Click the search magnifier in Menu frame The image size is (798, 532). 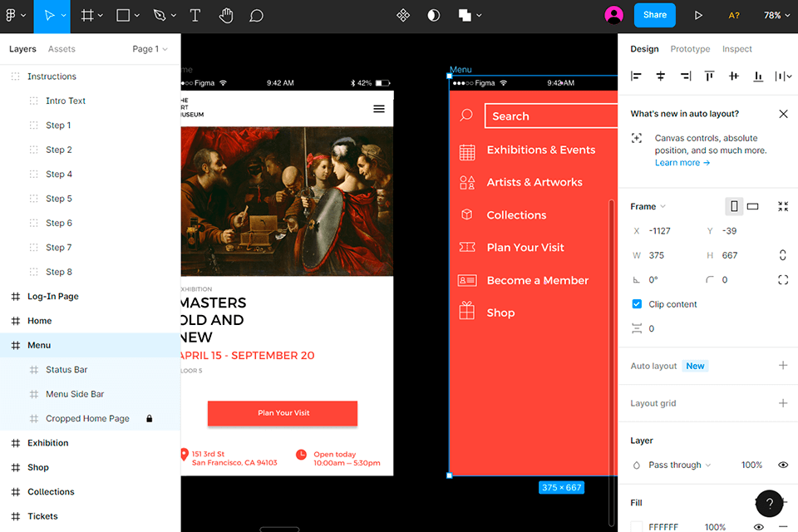[466, 115]
